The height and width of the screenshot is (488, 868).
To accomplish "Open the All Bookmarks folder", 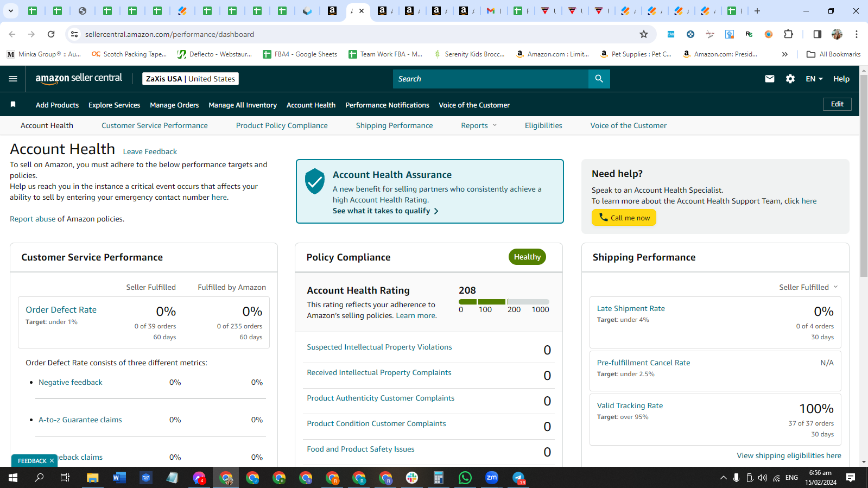I will tap(833, 54).
